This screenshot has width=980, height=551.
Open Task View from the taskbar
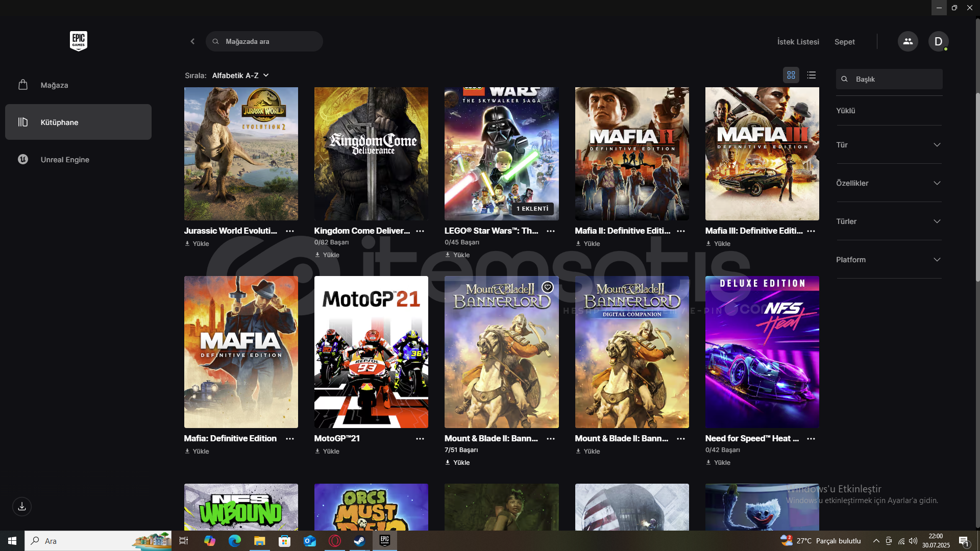point(184,541)
